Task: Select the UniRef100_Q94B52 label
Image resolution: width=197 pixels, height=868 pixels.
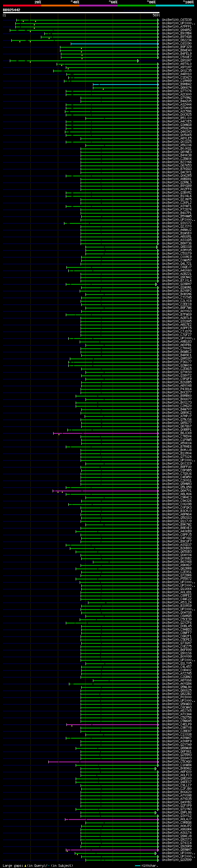Action: pyautogui.click(x=177, y=30)
